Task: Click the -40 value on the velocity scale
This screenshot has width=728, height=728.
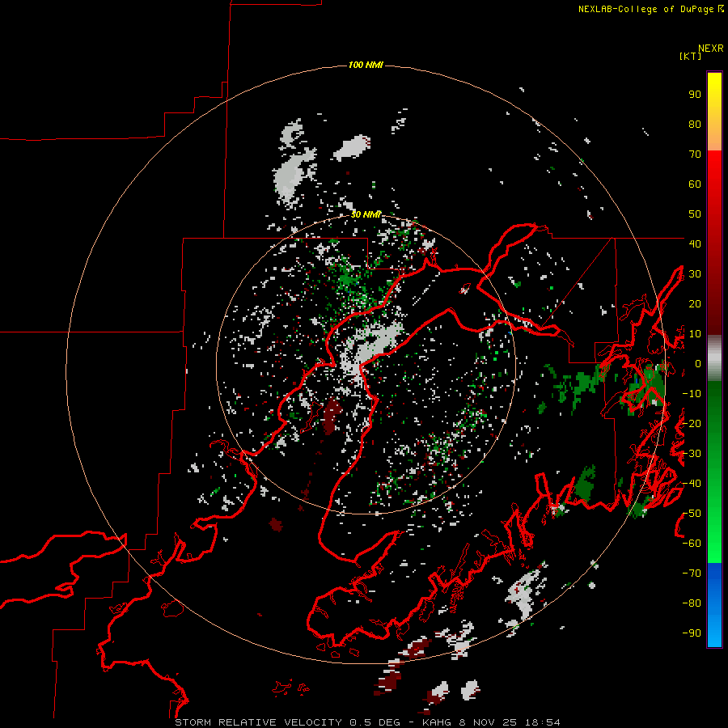Action: pyautogui.click(x=692, y=484)
